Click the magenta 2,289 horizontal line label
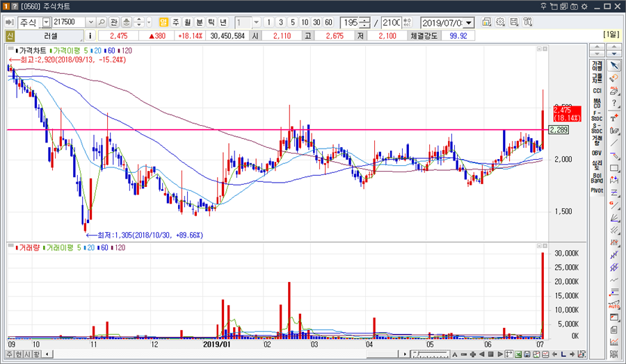Screen dimensions: 626x364 (559, 130)
